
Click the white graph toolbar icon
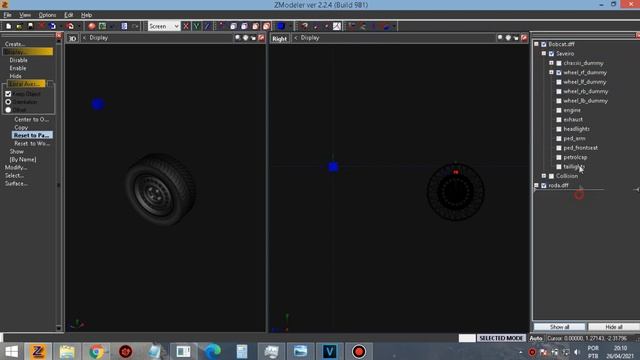pyautogui.click(x=336, y=26)
